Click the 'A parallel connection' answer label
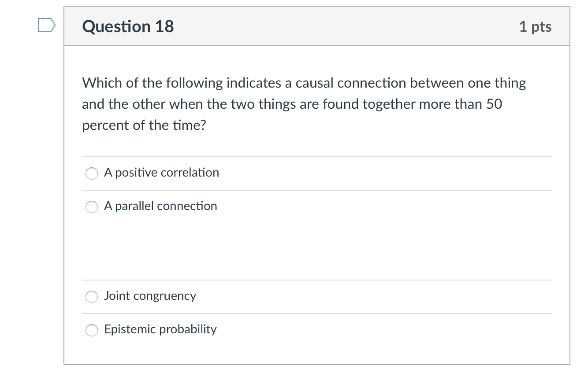This screenshot has width=588, height=369. (x=160, y=206)
